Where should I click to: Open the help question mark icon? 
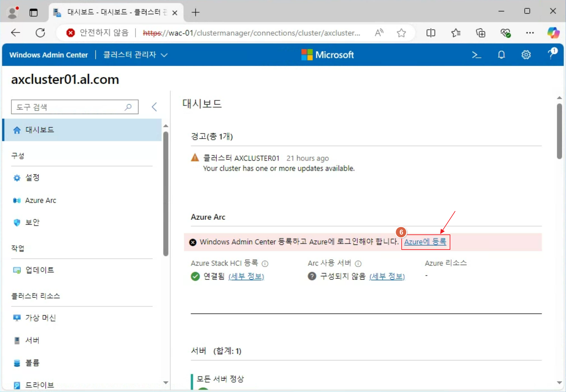click(x=552, y=54)
